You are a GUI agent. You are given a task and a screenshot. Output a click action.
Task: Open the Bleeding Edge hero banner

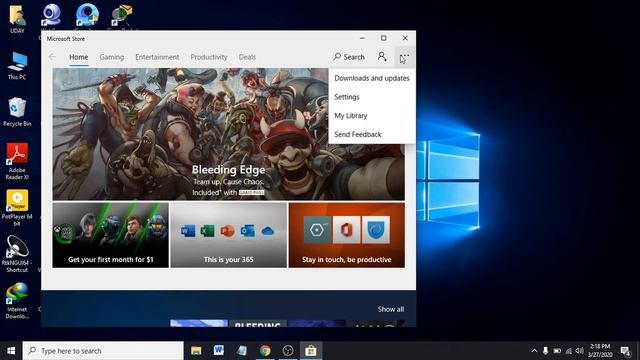229,134
